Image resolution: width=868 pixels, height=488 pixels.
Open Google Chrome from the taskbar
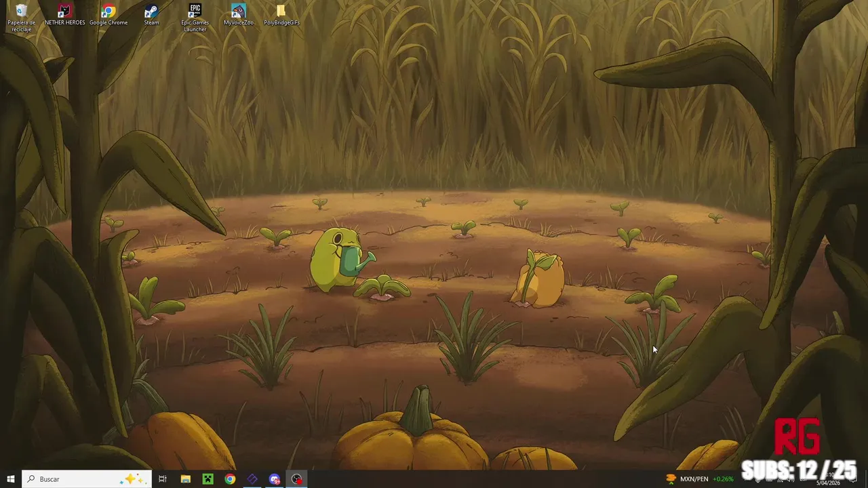point(230,479)
